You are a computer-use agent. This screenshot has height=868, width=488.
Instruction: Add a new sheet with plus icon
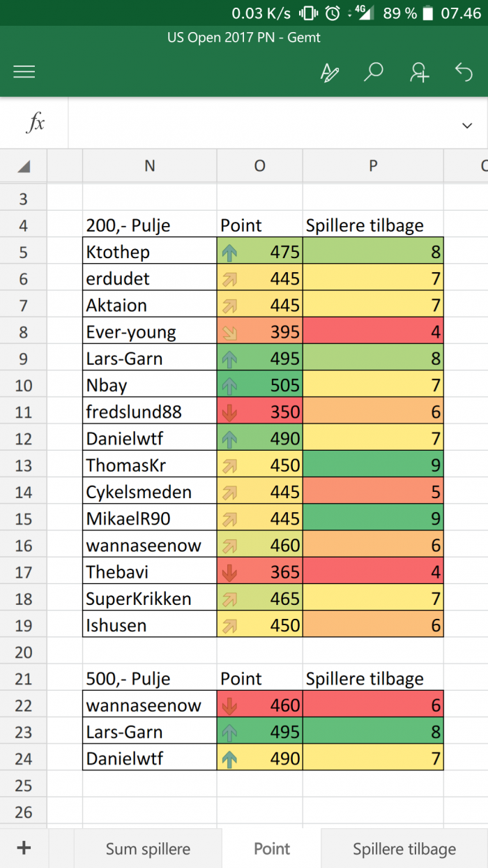(x=24, y=848)
